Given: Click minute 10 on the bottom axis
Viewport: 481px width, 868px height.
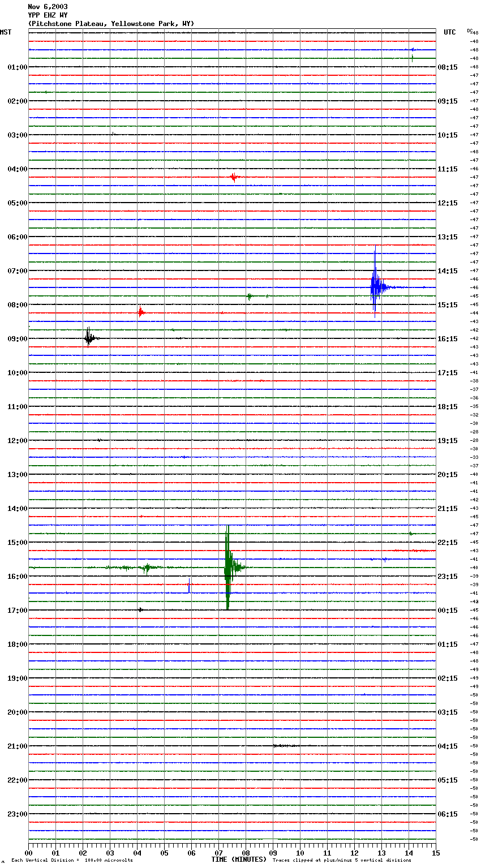Looking at the screenshot, I should pos(300,853).
